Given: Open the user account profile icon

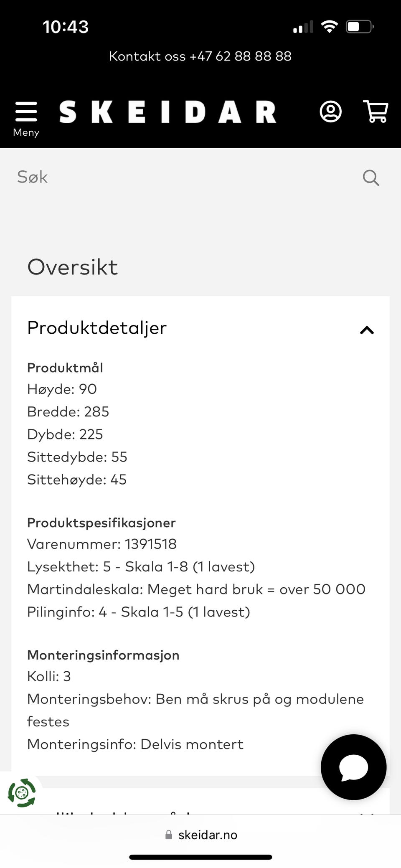Looking at the screenshot, I should tap(330, 112).
